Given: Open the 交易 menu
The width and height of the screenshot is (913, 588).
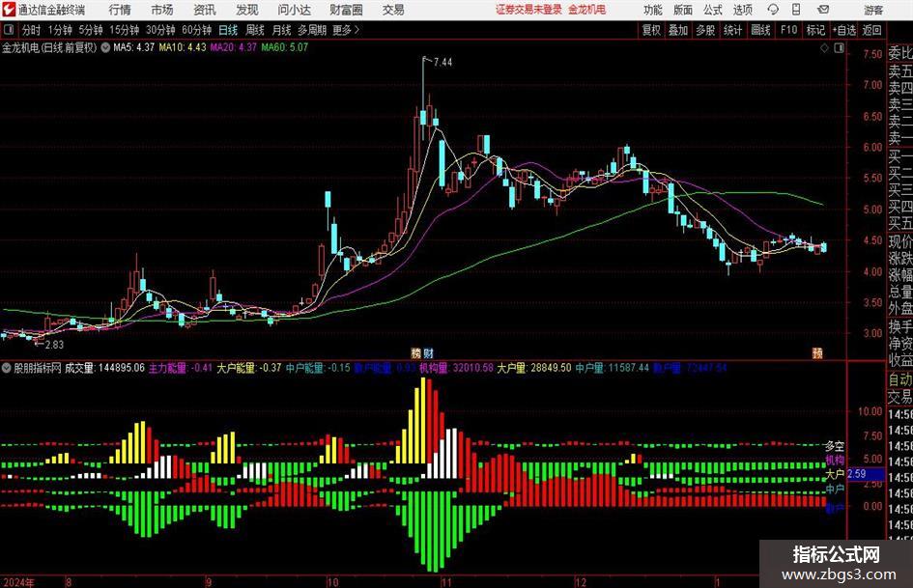Looking at the screenshot, I should pyautogui.click(x=393, y=10).
